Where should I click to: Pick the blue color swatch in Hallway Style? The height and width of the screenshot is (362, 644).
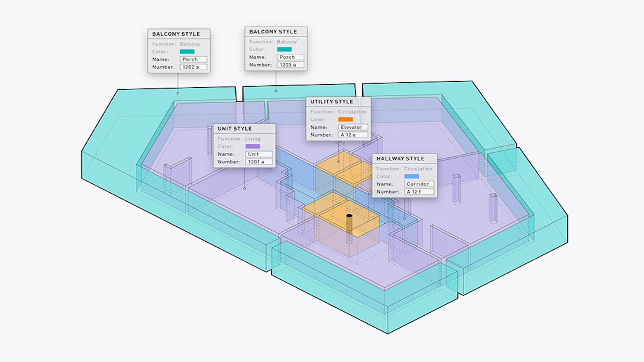[x=411, y=176]
